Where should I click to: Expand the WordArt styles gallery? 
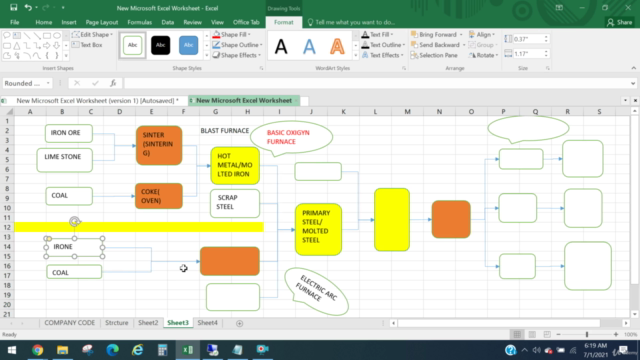click(356, 55)
